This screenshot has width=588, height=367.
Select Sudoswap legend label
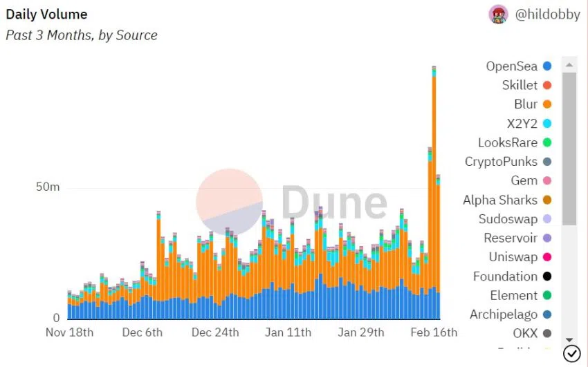point(508,219)
